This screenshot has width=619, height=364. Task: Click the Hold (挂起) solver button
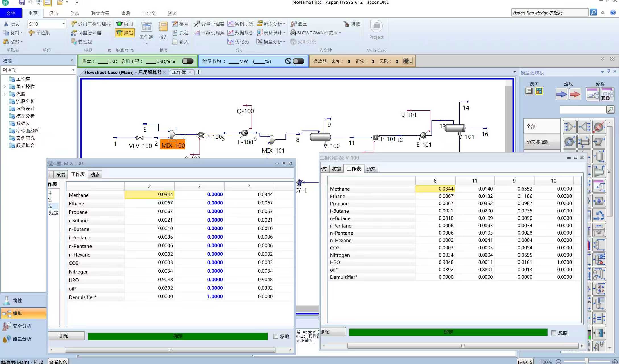(x=125, y=33)
